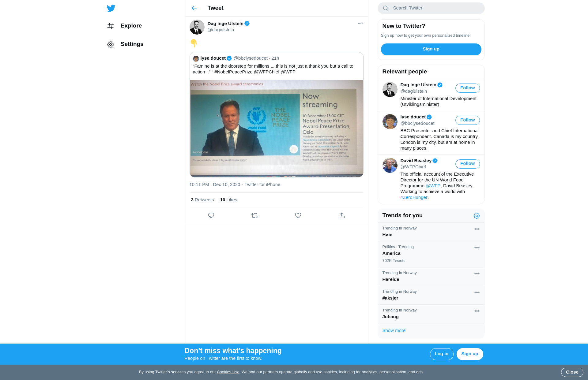This screenshot has height=380, width=588.
Task: Click the search magnifier icon
Action: click(x=386, y=8)
